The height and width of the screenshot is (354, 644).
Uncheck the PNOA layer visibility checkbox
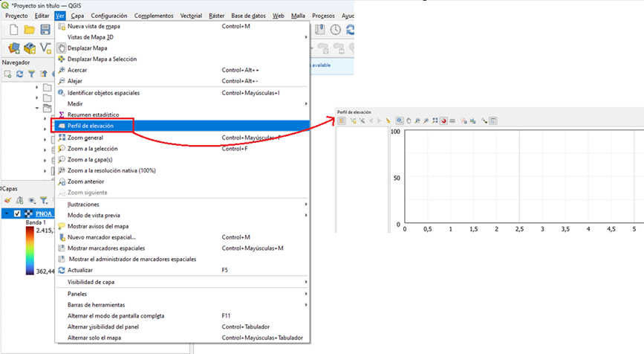pos(18,213)
